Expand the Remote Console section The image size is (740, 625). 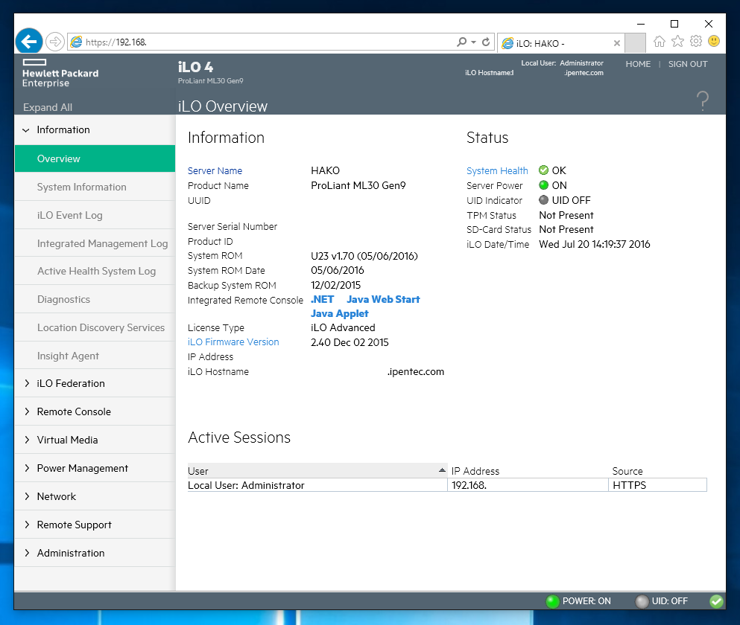26,412
